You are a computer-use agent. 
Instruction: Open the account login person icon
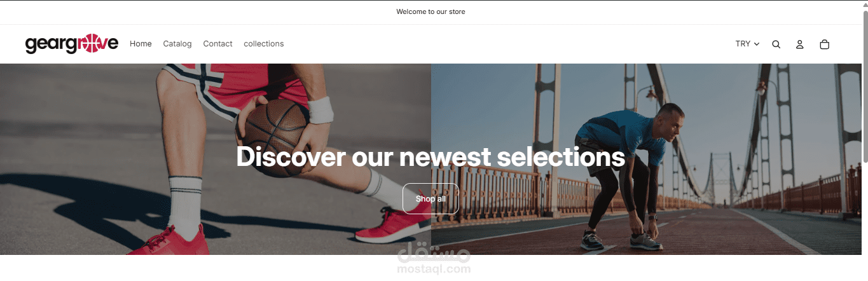[x=800, y=45]
